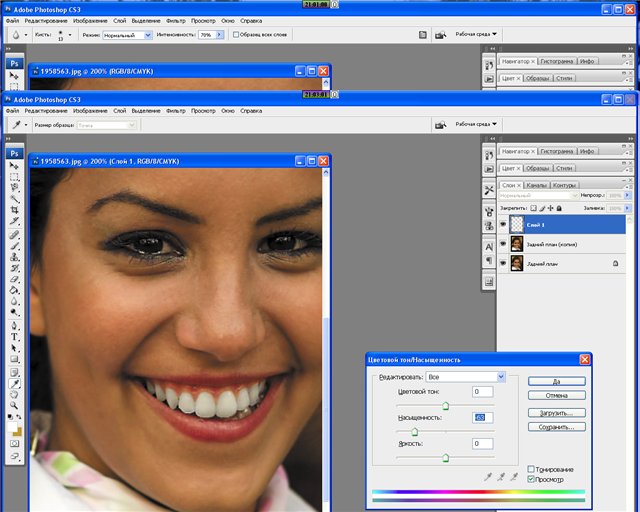This screenshot has width=640, height=512.
Task: Hide the Слой 1 layer via eye icon
Action: 502,225
